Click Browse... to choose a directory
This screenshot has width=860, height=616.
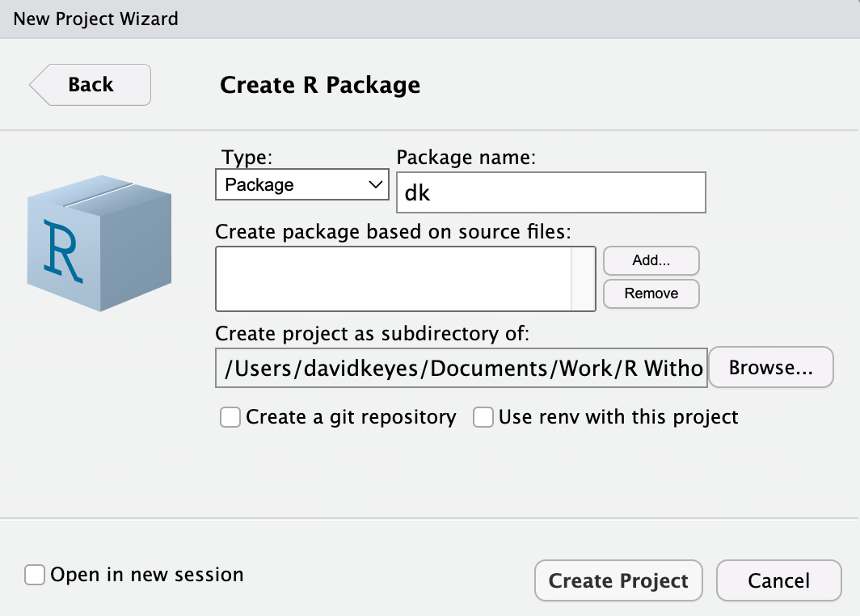pyautogui.click(x=770, y=367)
